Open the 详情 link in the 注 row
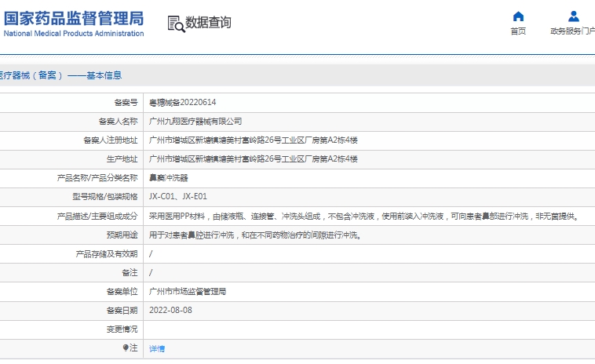Image resolution: width=595 pixels, height=364 pixels. [157, 348]
